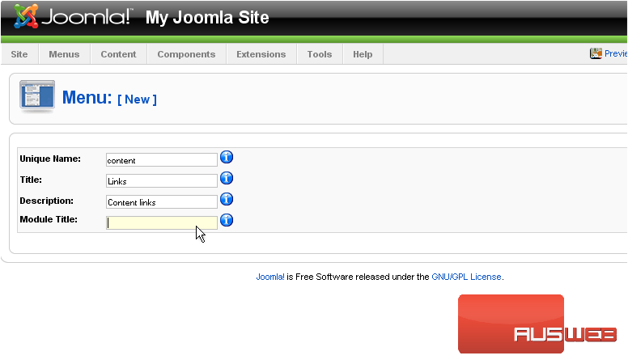Click the info icon next to Module Title

[x=227, y=220]
